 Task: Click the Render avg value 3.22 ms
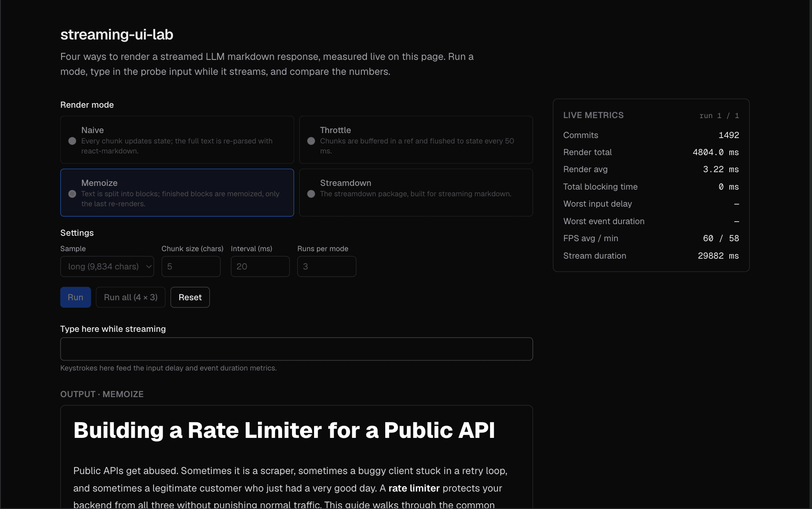pyautogui.click(x=721, y=169)
